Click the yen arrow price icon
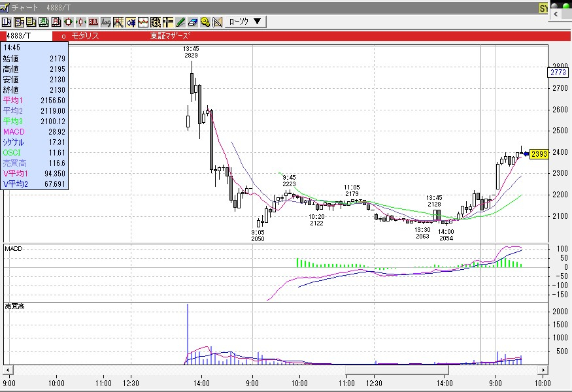The height and width of the screenshot is (392, 572). 131,22
